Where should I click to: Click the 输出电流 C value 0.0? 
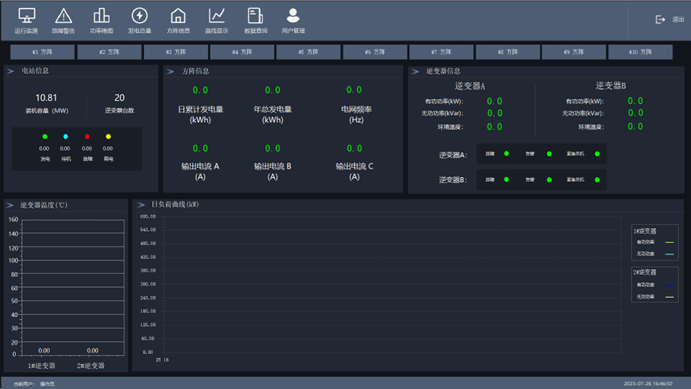pyautogui.click(x=354, y=148)
